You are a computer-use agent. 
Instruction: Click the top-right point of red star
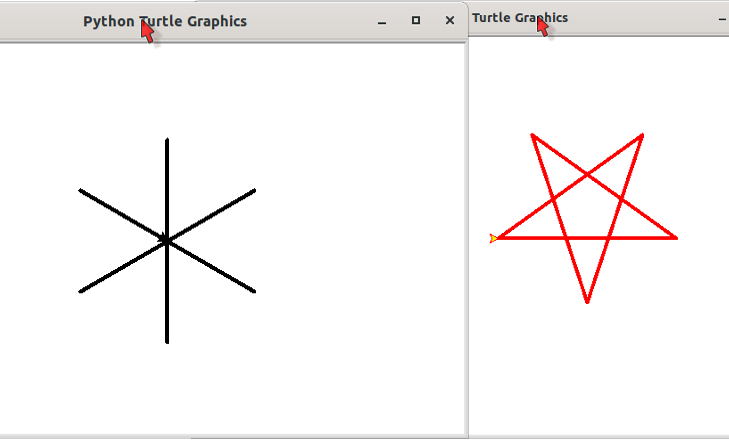[x=641, y=135]
